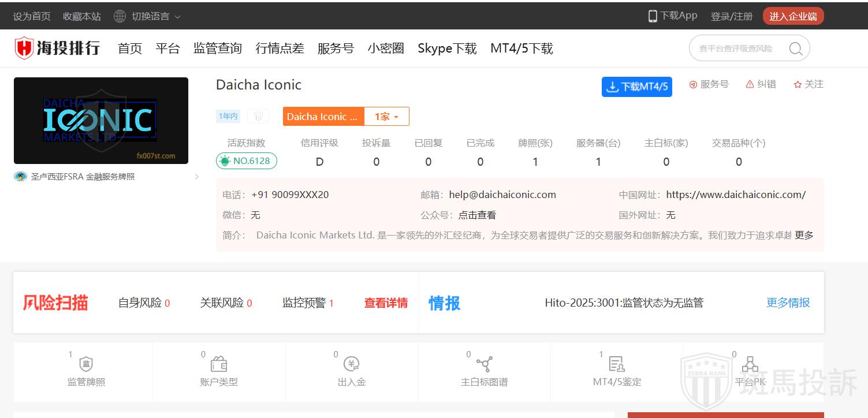The height and width of the screenshot is (418, 868).
Task: Click the 纠错 warning icon
Action: coord(750,84)
